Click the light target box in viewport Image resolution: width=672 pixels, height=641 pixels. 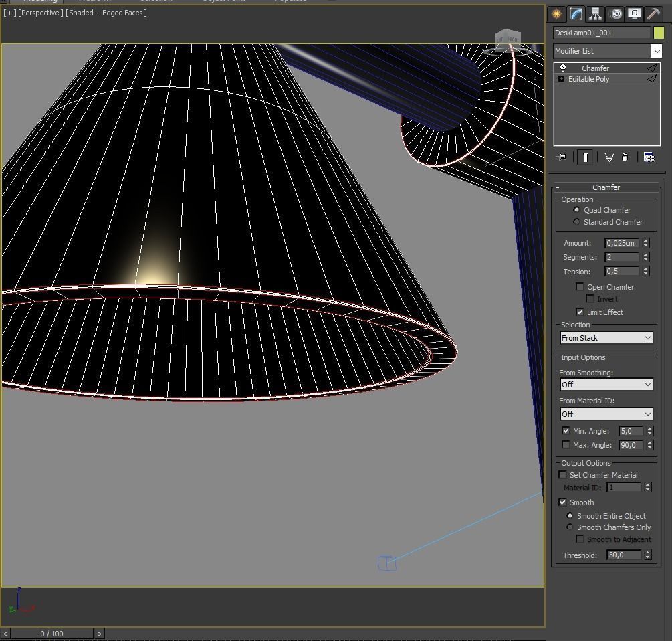(x=387, y=563)
